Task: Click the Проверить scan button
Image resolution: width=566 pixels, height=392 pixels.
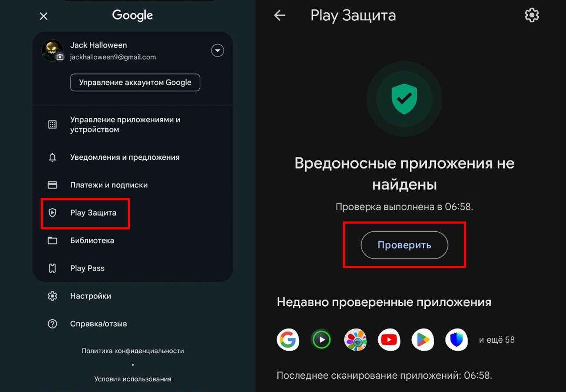Action: pos(404,245)
